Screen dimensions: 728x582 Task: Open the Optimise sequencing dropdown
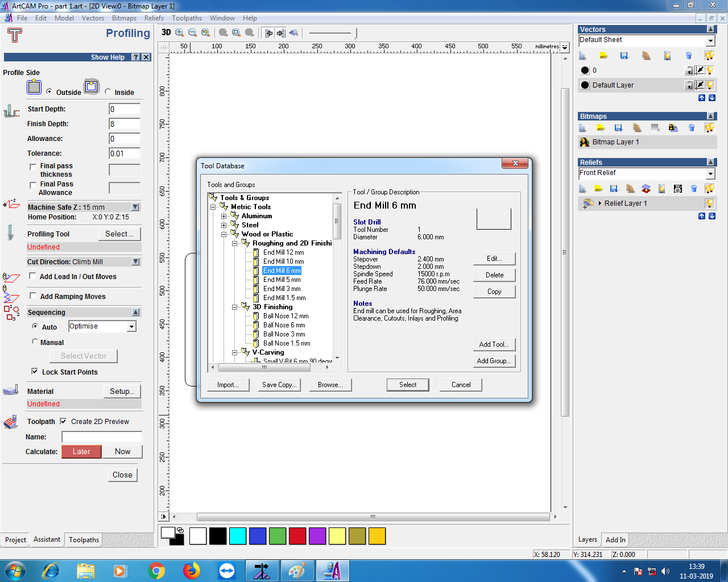click(132, 326)
